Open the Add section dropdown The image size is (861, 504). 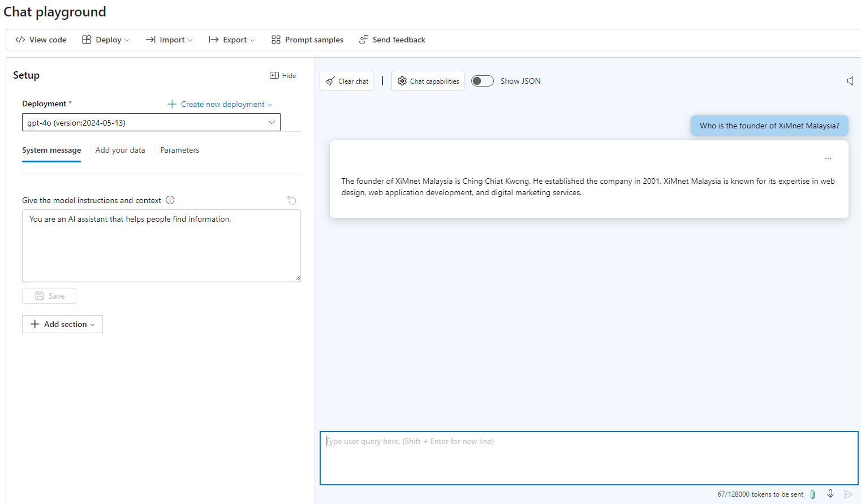pos(62,324)
